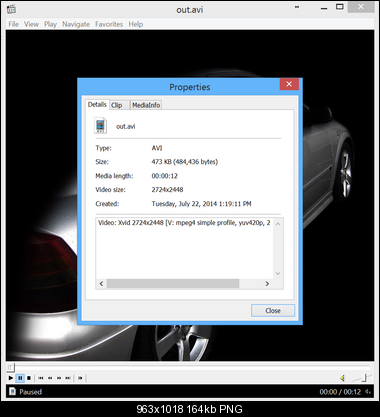
Task: Click the Stop button in player controls
Action: tap(29, 378)
